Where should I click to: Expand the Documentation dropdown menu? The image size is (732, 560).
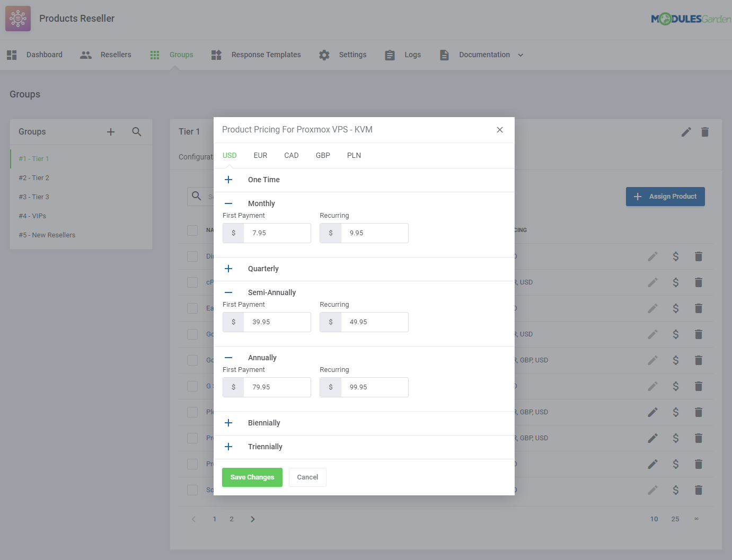(521, 55)
